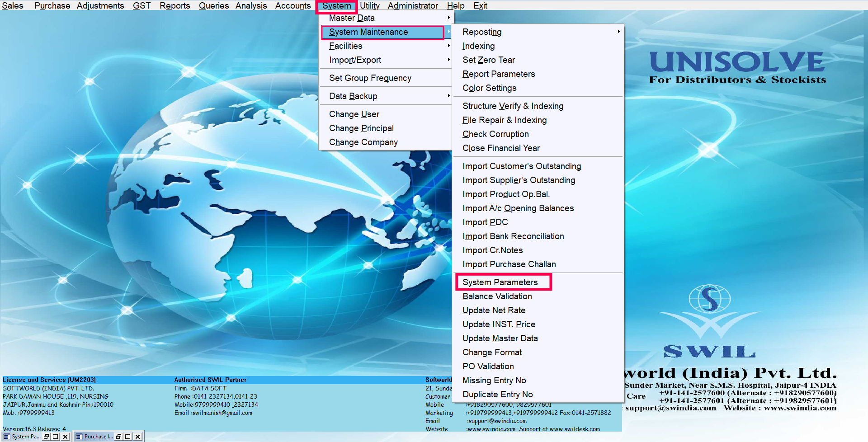Screen dimensions: 868x442
Task: Click the support@swindia.com address in the info bar
Action: click(497, 421)
